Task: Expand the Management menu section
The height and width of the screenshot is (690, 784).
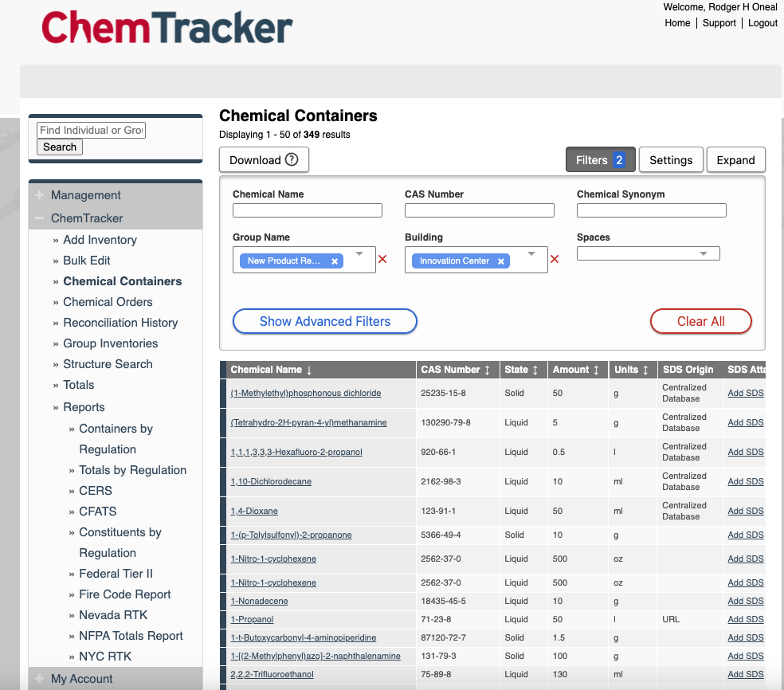Action: (x=40, y=195)
